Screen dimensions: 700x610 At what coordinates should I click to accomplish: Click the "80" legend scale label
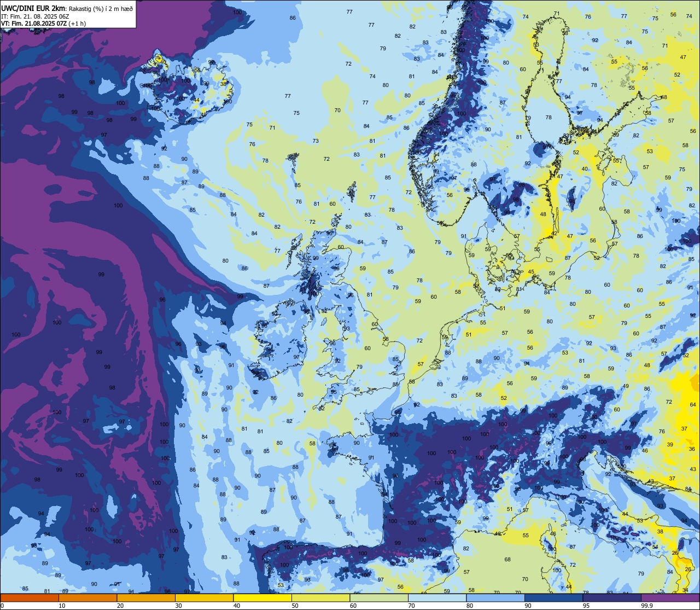[470, 606]
